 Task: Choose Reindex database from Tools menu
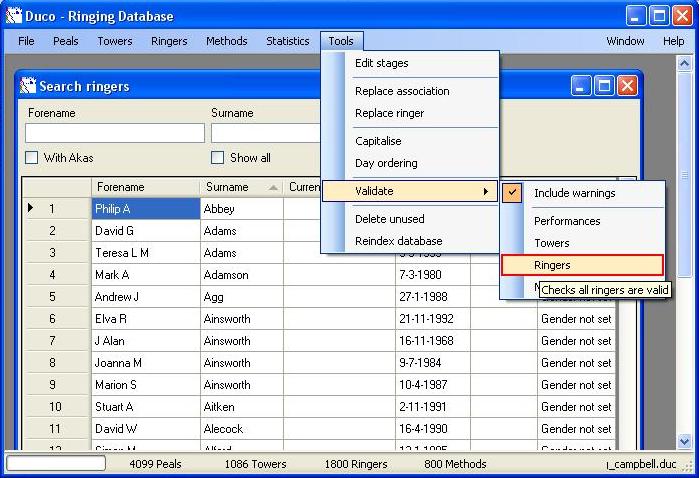click(x=398, y=241)
